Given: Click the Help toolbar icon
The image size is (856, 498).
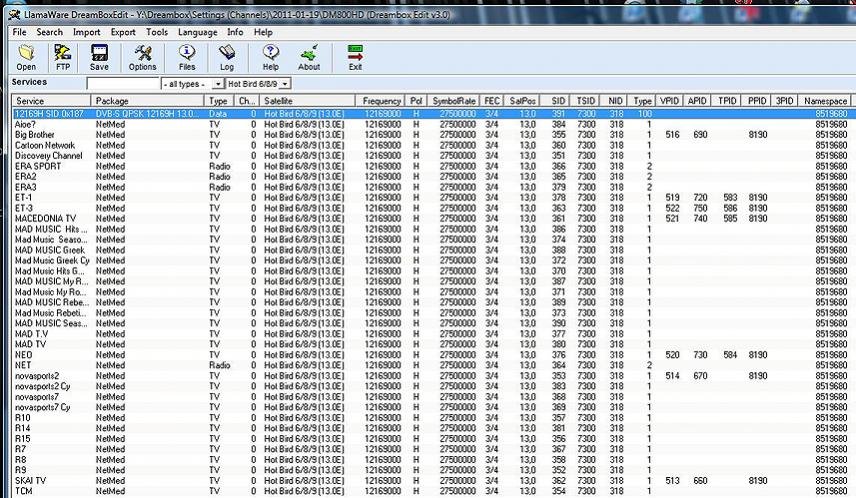Looking at the screenshot, I should coord(270,56).
